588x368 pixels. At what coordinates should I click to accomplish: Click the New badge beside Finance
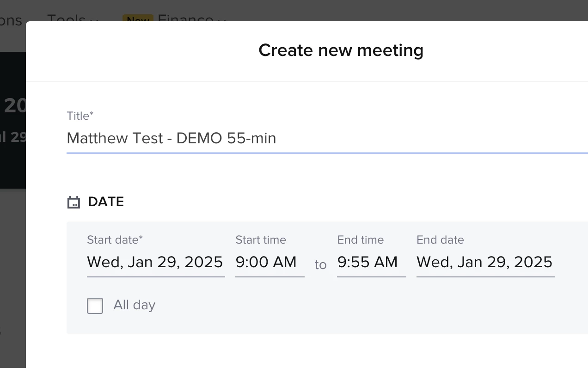tap(138, 19)
